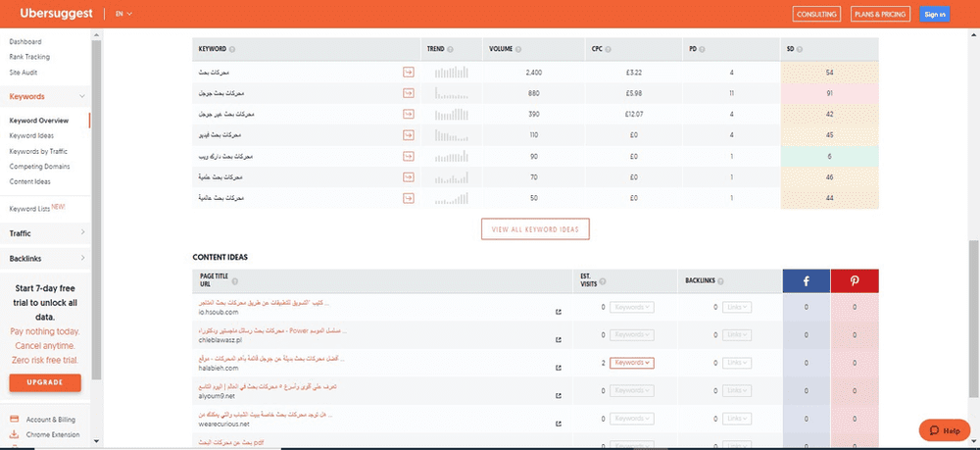Click the Sign in button

pyautogui.click(x=934, y=14)
